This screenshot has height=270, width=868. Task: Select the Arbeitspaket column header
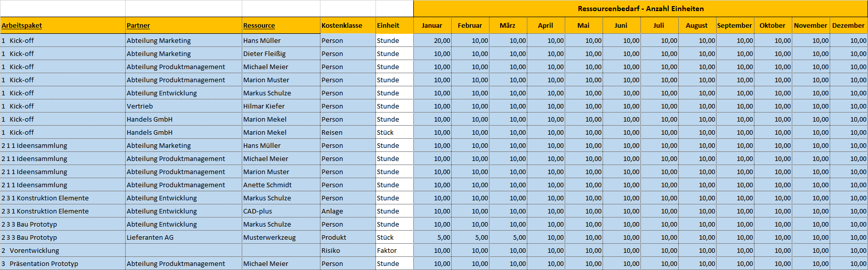pyautogui.click(x=63, y=25)
